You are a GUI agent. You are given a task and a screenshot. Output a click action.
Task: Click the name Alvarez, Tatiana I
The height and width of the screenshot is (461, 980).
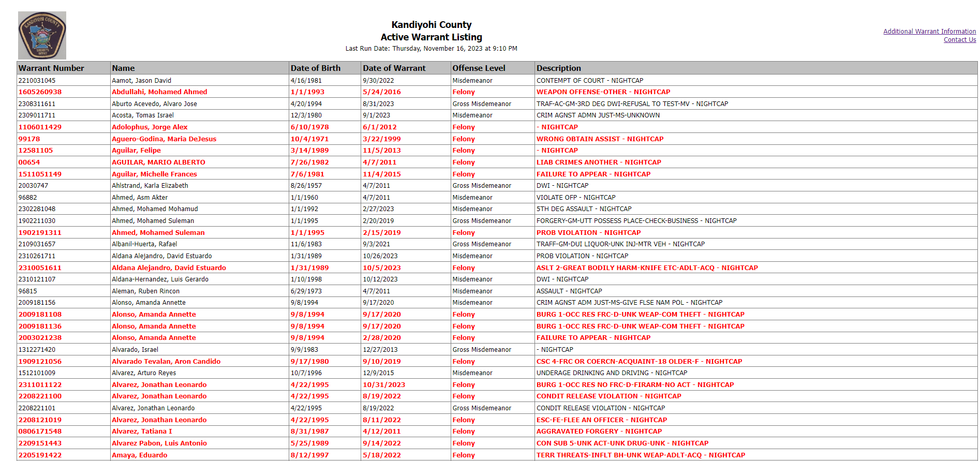[142, 432]
